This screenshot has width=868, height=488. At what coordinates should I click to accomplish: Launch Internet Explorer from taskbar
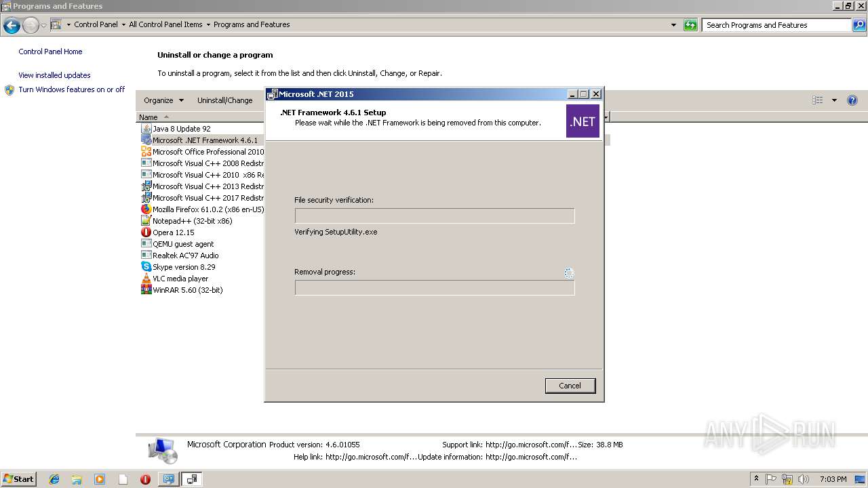tap(54, 479)
